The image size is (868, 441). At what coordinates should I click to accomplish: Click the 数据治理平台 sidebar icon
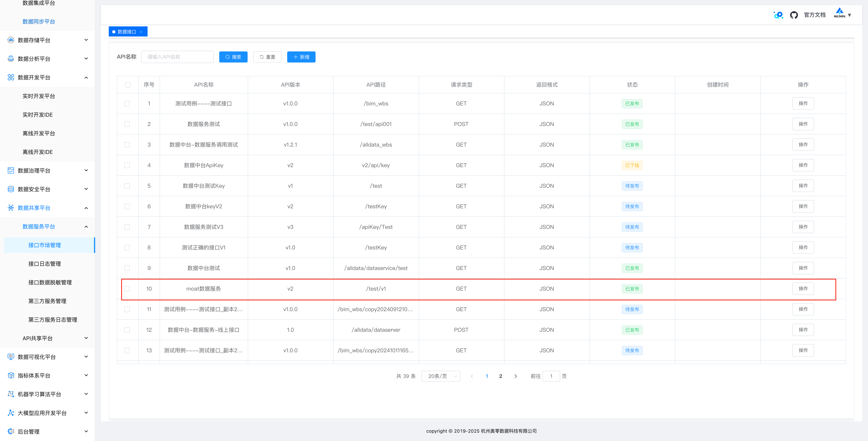[x=11, y=170]
